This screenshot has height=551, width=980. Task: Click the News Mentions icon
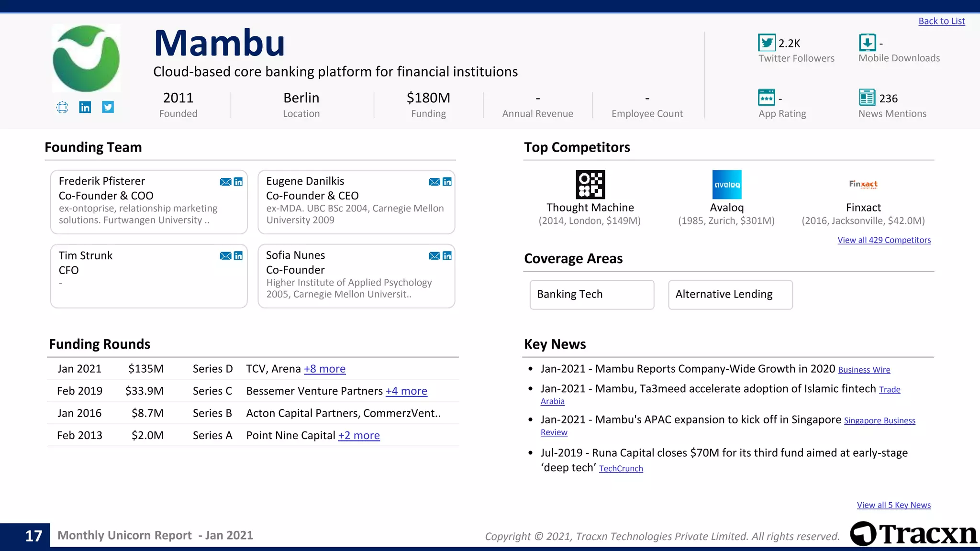pyautogui.click(x=867, y=98)
